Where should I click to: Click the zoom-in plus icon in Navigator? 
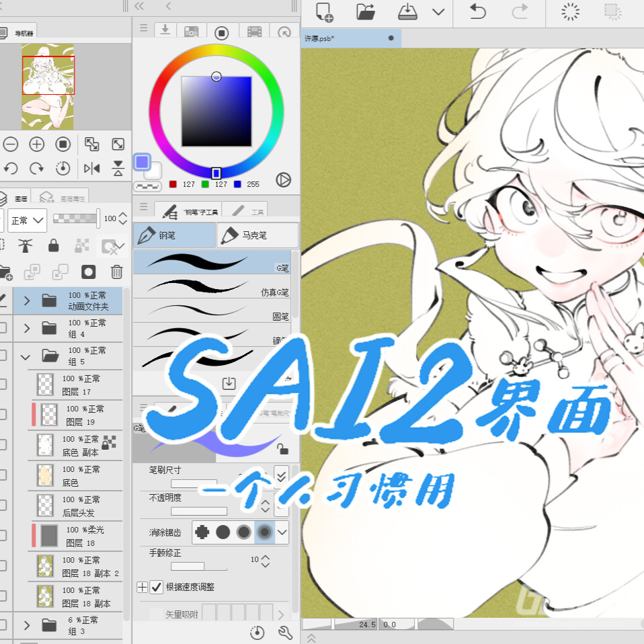(x=36, y=144)
